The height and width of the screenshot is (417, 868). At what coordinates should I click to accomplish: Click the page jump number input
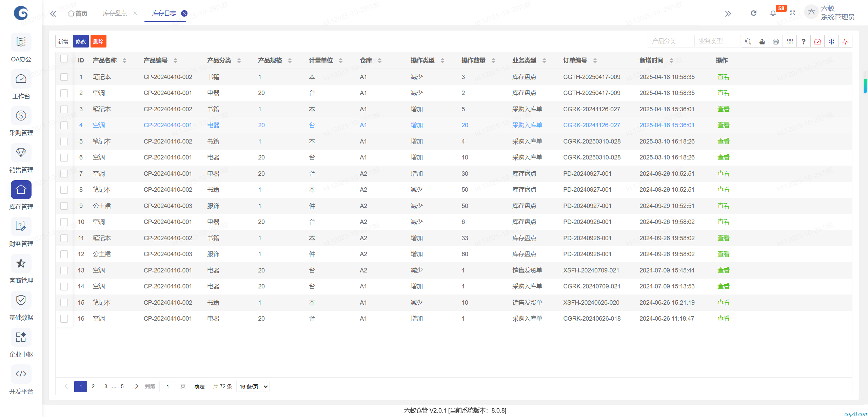tap(167, 386)
